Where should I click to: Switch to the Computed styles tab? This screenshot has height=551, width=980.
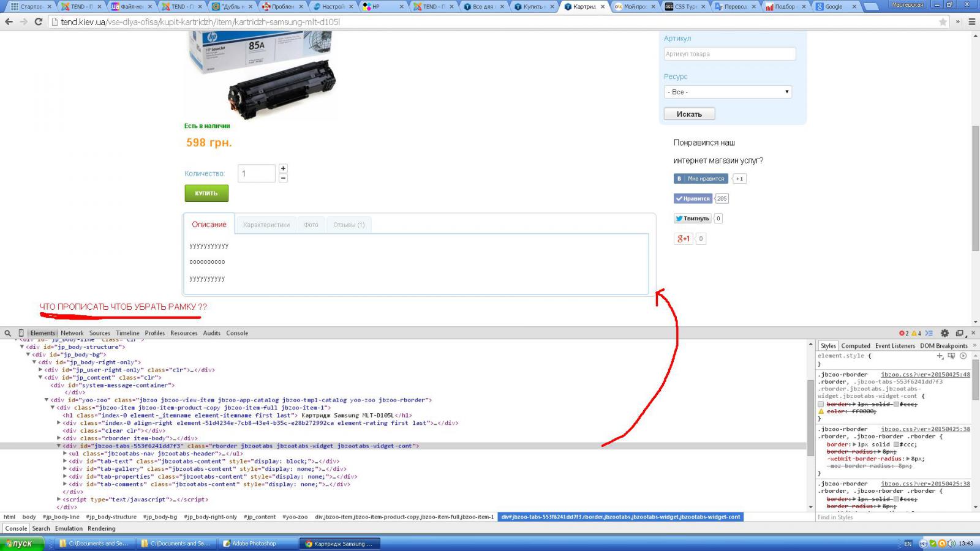click(856, 346)
